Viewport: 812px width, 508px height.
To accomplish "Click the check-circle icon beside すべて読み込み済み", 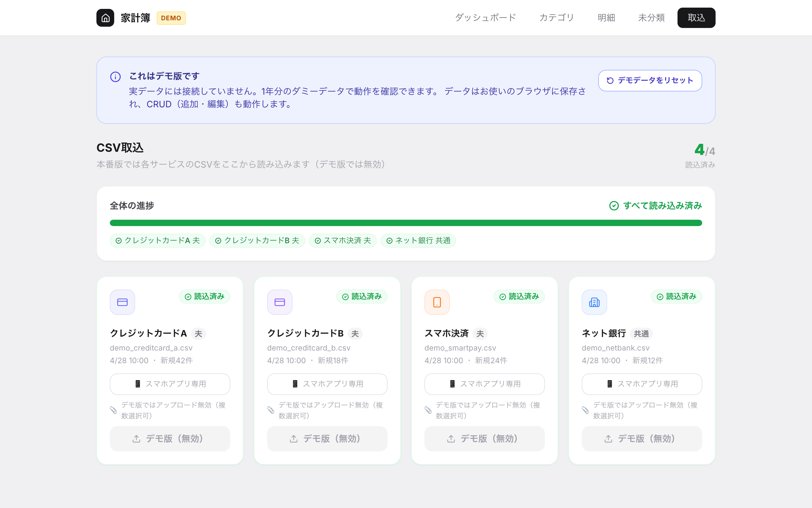I will 614,206.
